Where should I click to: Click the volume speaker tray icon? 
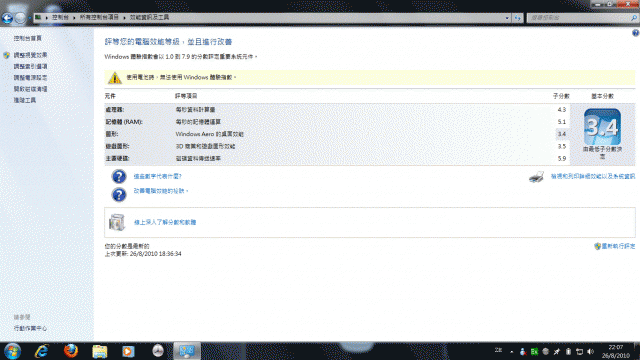[590, 351]
